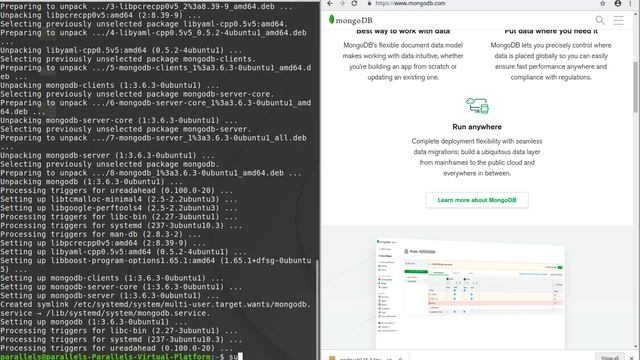This screenshot has width=640, height=360.
Task: Click 'Unpacking mongodb-server-core' terminal line
Action: (119, 120)
